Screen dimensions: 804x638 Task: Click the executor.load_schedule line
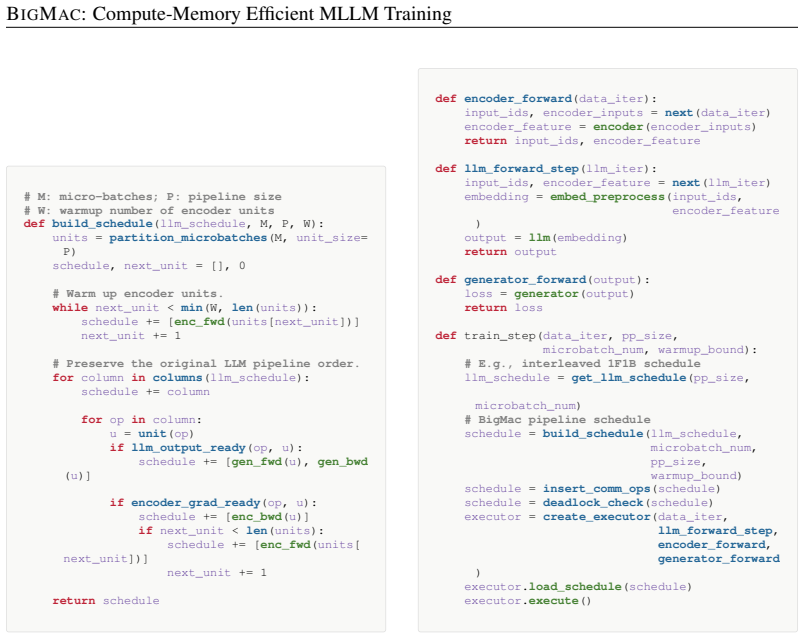578,586
